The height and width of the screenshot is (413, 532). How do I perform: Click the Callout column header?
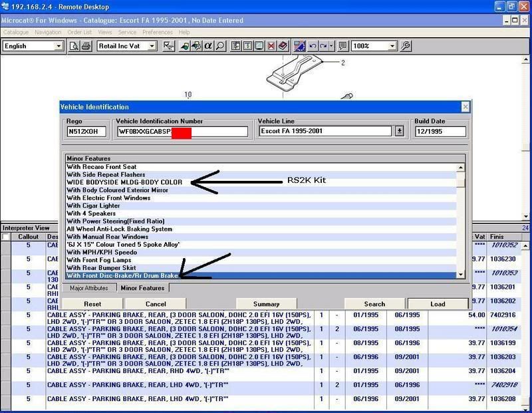click(x=28, y=237)
